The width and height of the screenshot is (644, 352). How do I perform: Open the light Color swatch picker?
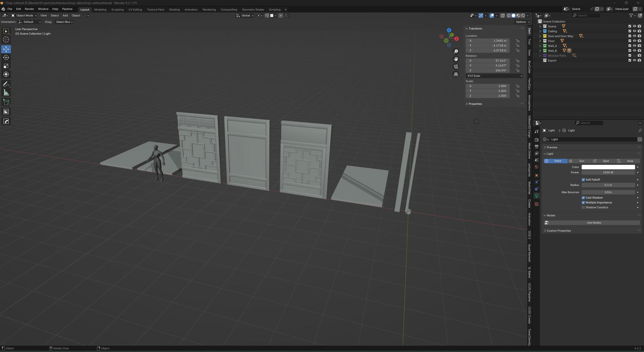[608, 167]
